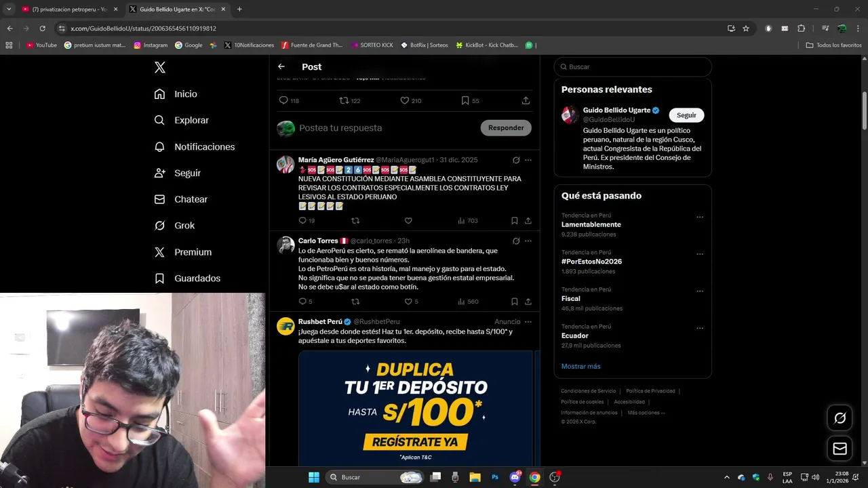Image resolution: width=868 pixels, height=488 pixels.
Task: Open more options for the #PorEstosNo2026 trend
Action: [700, 254]
